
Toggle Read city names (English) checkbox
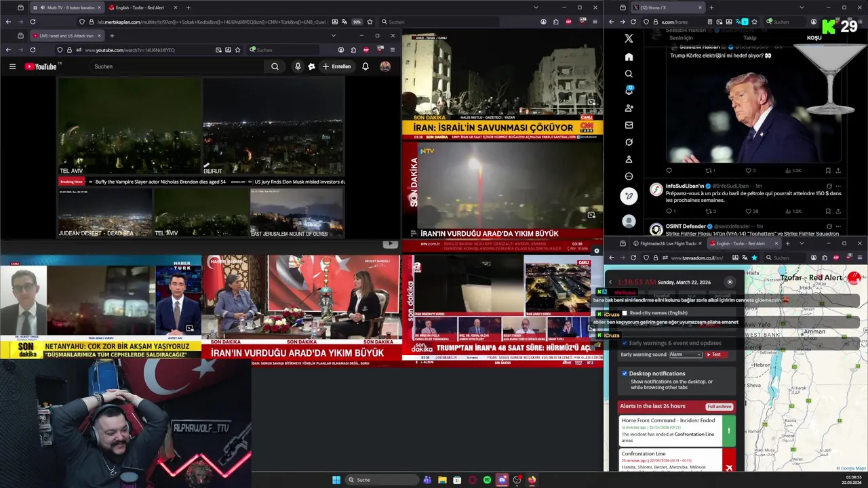click(x=625, y=313)
